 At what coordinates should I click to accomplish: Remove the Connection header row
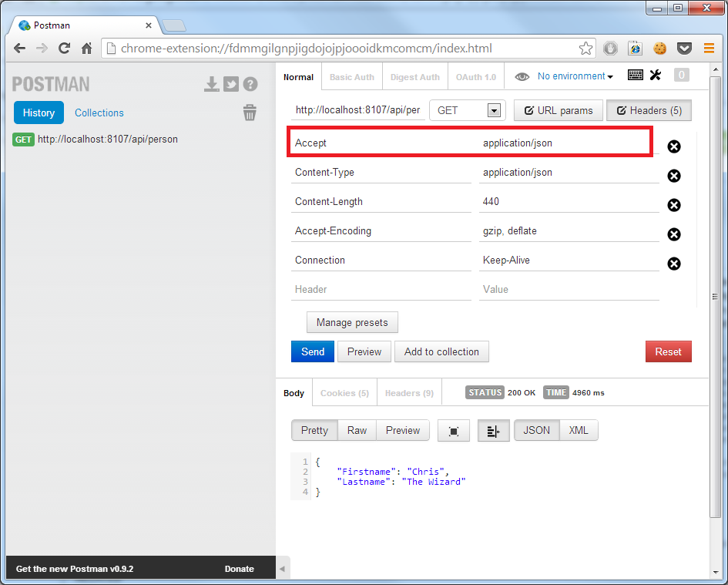point(673,264)
